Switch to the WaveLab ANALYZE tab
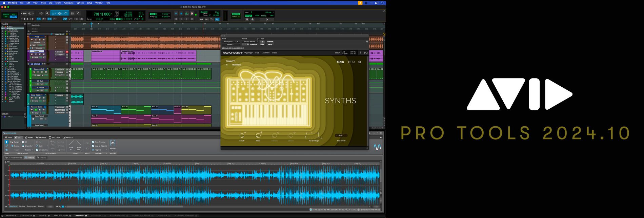 (68, 137)
